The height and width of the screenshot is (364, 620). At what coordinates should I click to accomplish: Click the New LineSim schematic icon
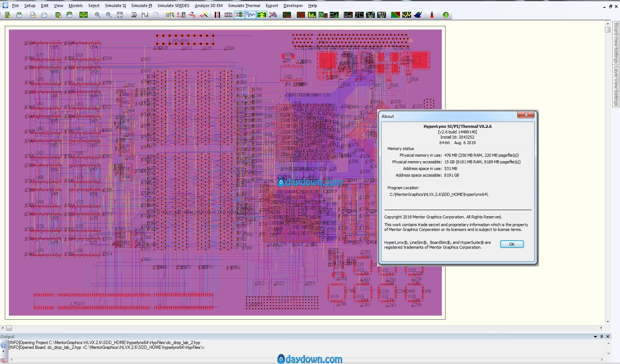click(x=33, y=15)
